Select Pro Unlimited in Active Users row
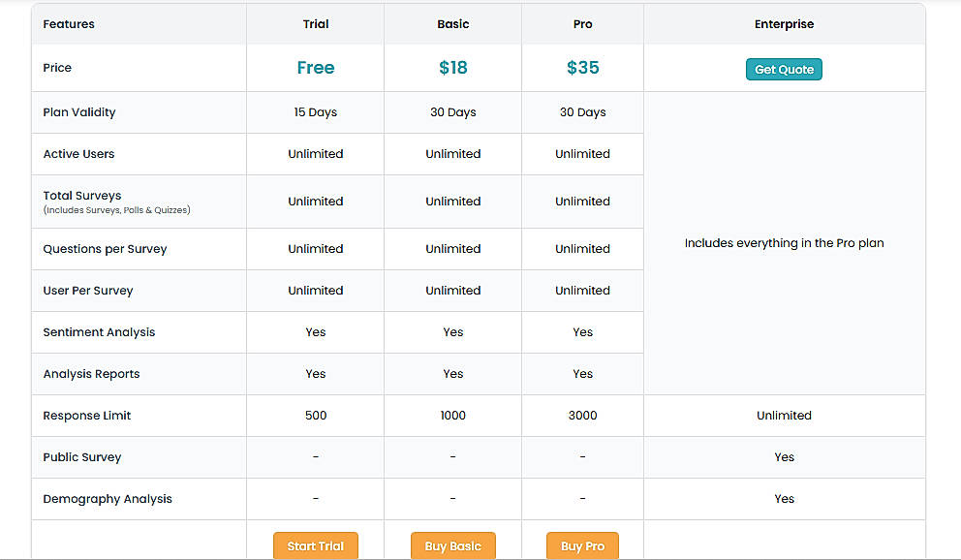Image resolution: width=961 pixels, height=560 pixels. coord(583,154)
